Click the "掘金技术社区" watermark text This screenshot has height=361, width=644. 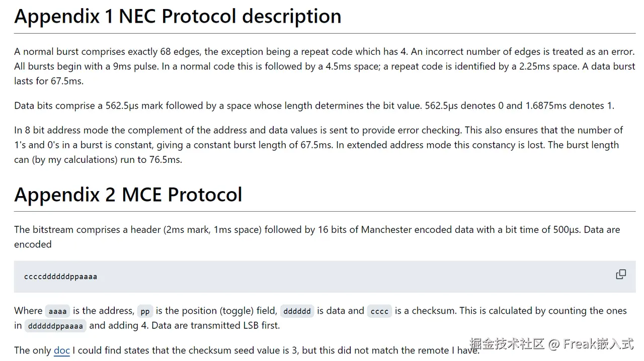[x=507, y=344]
